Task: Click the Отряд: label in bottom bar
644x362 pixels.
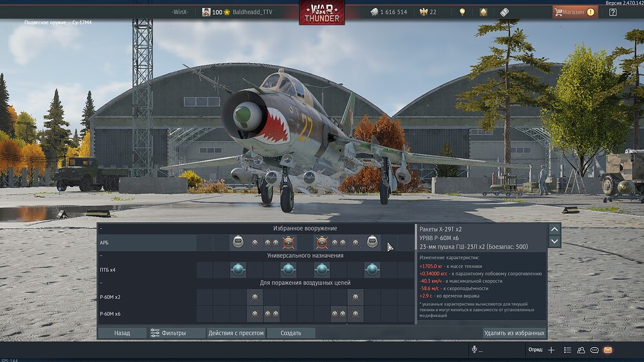Action: (536, 350)
